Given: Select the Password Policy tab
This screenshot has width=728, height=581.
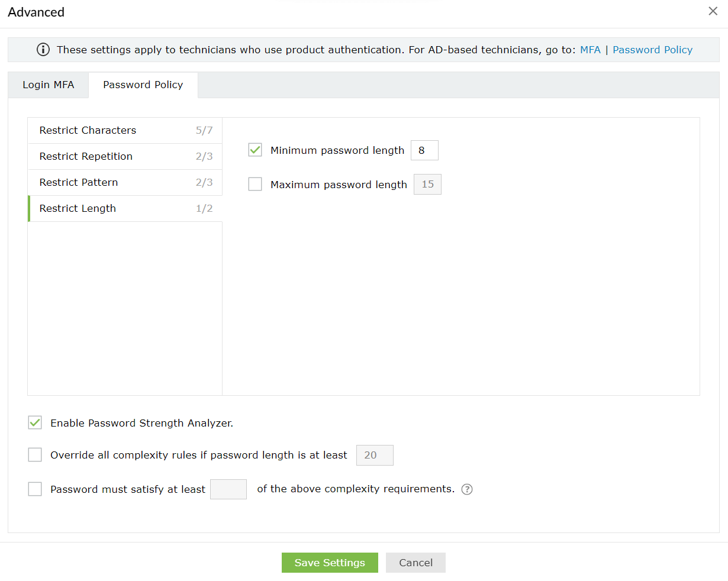Looking at the screenshot, I should click(x=143, y=85).
